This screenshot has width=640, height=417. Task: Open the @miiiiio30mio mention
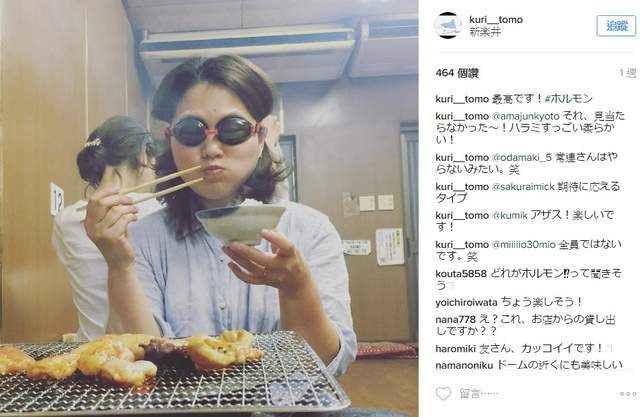click(x=523, y=245)
